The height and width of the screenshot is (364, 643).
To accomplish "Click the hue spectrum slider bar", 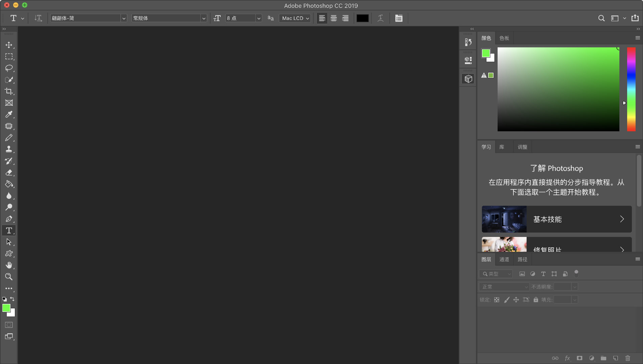I will (631, 89).
